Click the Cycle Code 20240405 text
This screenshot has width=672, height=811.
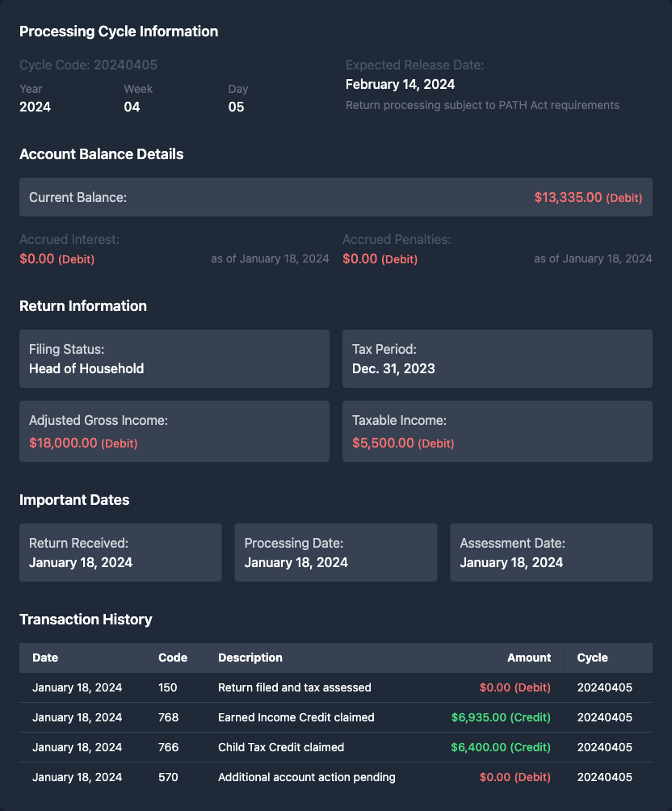coord(88,65)
